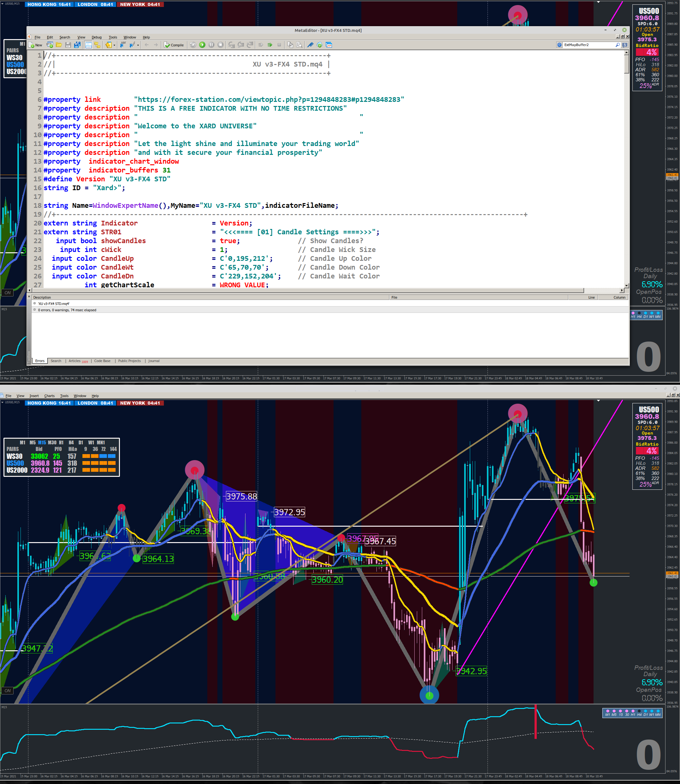Image resolution: width=680 pixels, height=784 pixels.
Task: Start debugging with the green play icon
Action: [x=202, y=45]
